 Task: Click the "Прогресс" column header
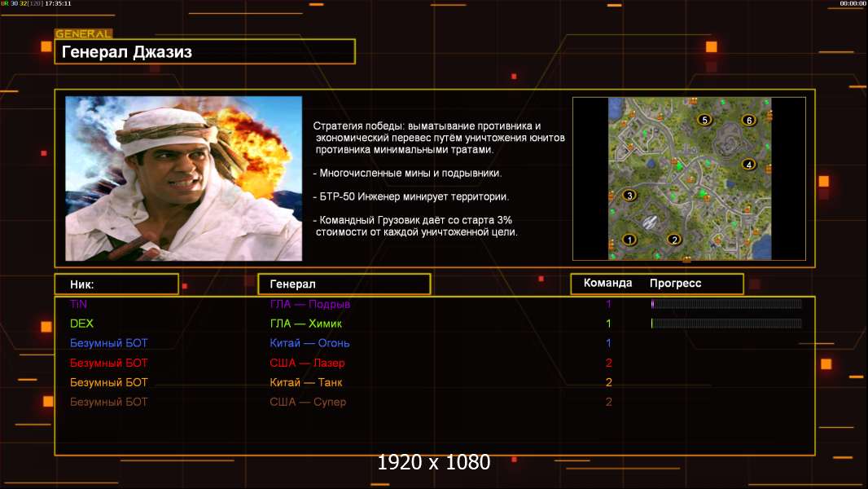coord(675,284)
